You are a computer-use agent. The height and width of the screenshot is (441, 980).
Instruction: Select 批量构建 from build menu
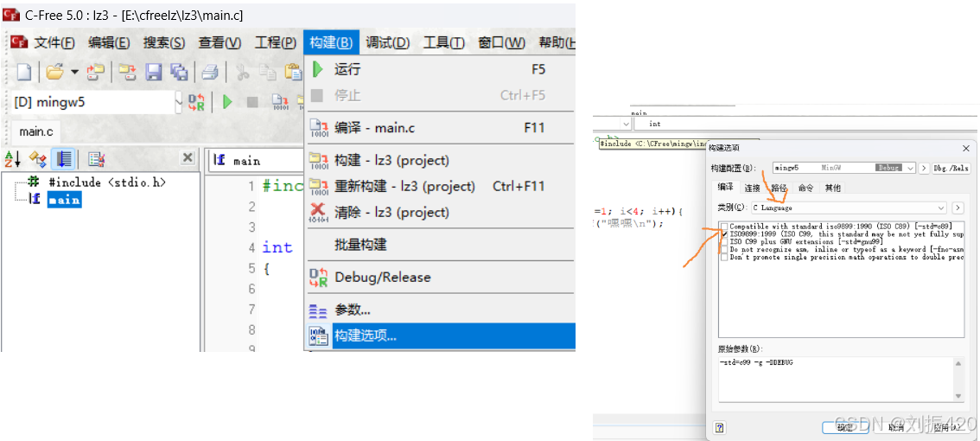[440, 245]
